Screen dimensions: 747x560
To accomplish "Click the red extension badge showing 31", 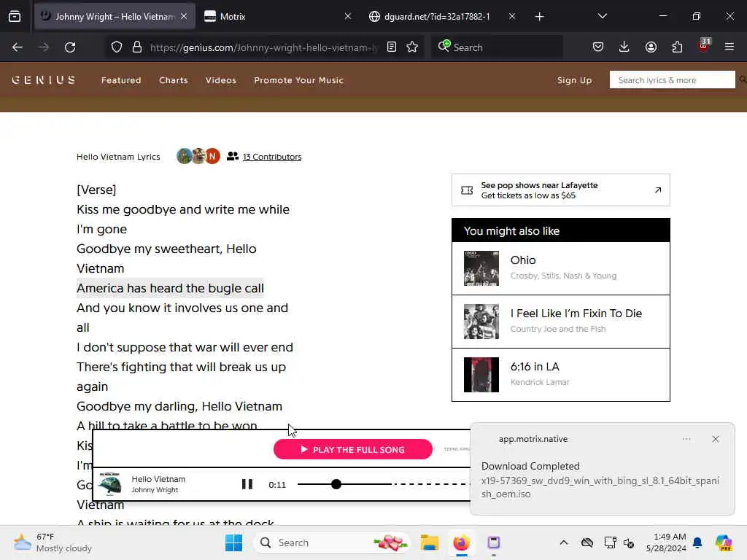I will coord(704,45).
